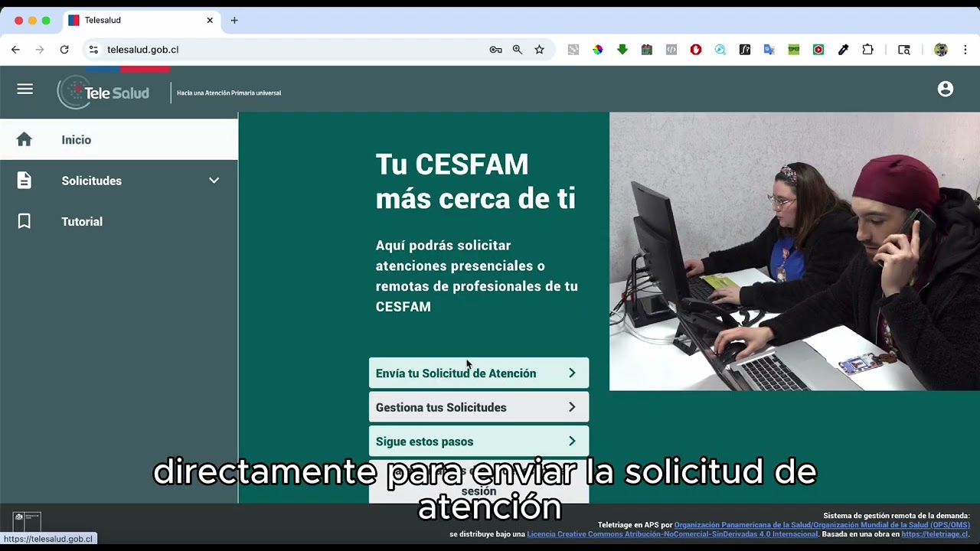Click arrow on Envía tu Solicitud button
Screen dimensions: 980x551
572,373
